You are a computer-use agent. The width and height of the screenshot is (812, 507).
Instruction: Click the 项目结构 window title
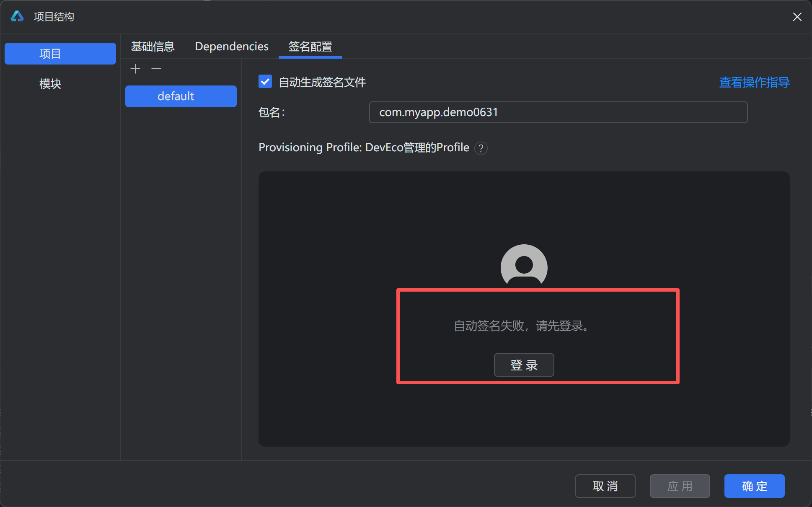pyautogui.click(x=54, y=17)
